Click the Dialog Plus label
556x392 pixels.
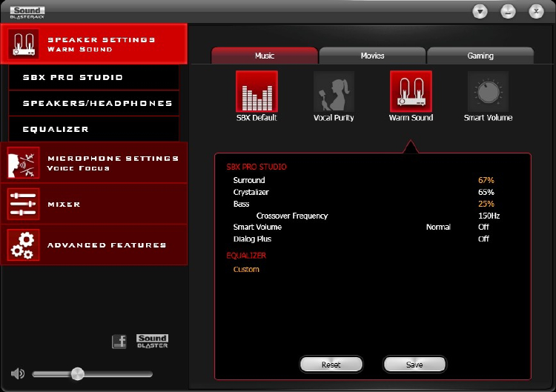click(x=252, y=239)
